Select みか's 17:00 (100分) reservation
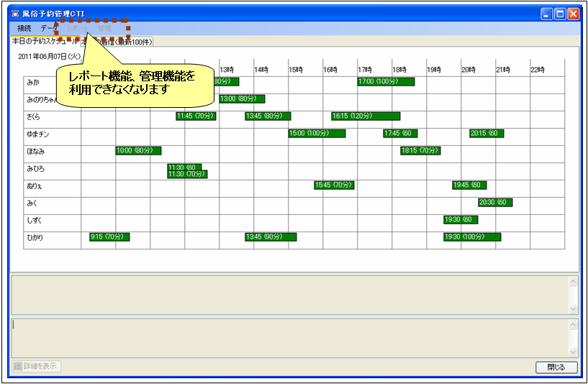The height and width of the screenshot is (384, 588). click(386, 82)
